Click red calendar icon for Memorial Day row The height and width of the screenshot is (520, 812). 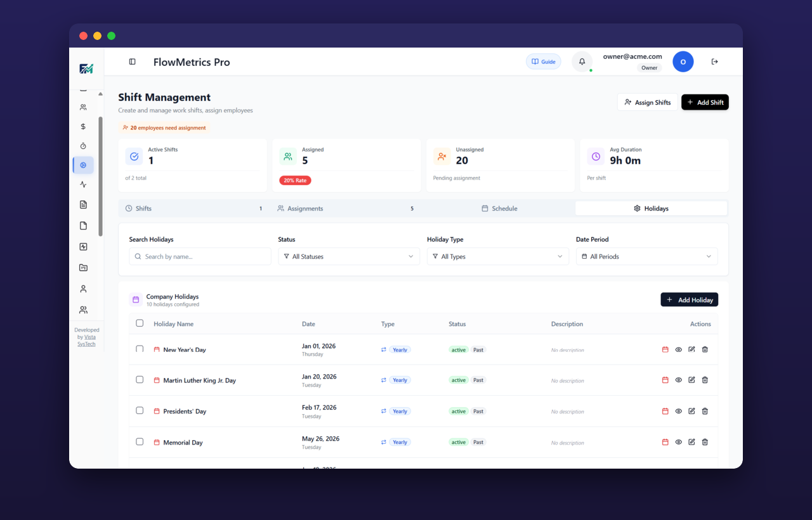(x=665, y=442)
